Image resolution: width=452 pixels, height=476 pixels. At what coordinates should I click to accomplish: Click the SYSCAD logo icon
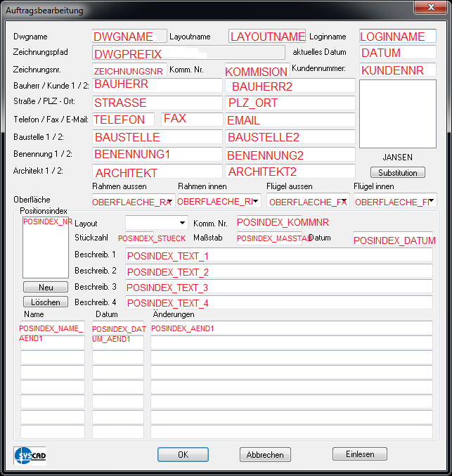click(x=30, y=455)
